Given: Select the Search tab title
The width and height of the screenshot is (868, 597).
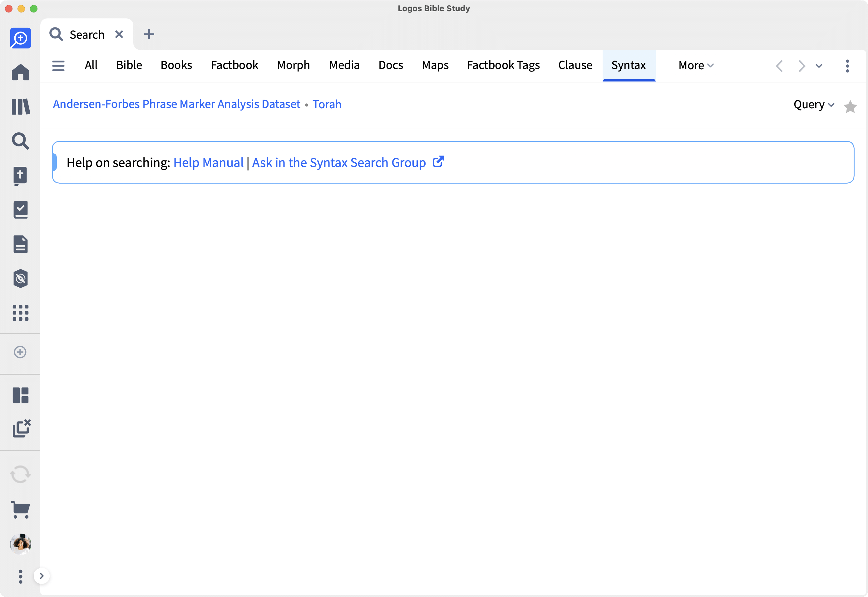Looking at the screenshot, I should click(x=87, y=34).
